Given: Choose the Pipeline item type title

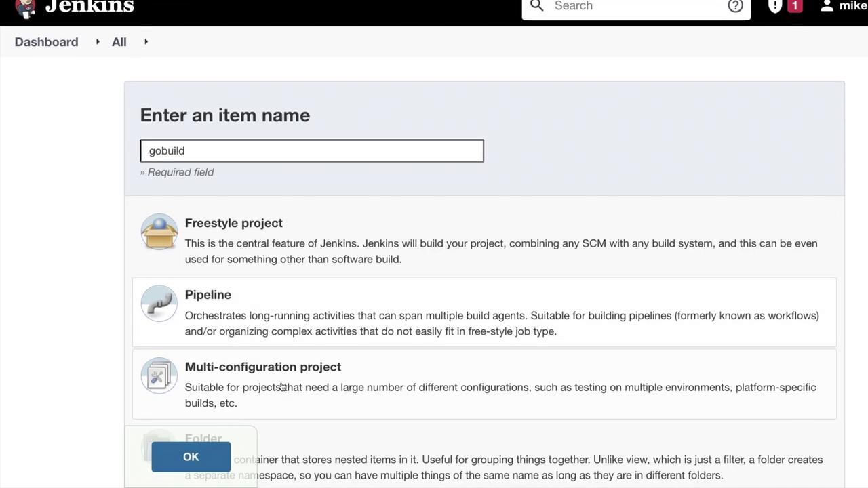Looking at the screenshot, I should click(208, 295).
